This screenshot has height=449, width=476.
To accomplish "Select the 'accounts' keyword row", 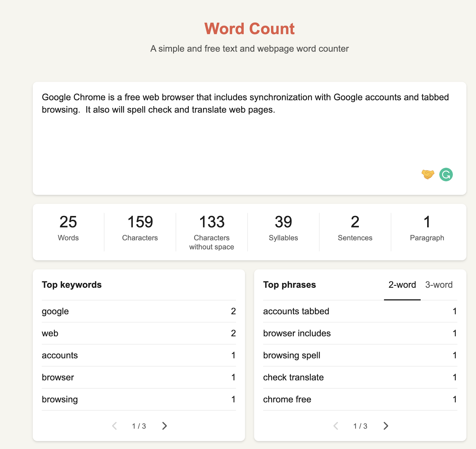I will 139,355.
